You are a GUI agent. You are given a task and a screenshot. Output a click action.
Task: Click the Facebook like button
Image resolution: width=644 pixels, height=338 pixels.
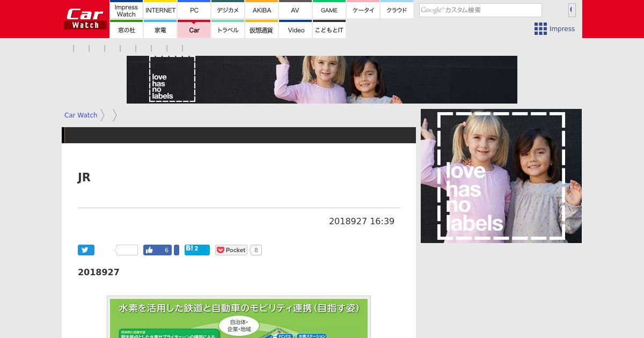(158, 250)
